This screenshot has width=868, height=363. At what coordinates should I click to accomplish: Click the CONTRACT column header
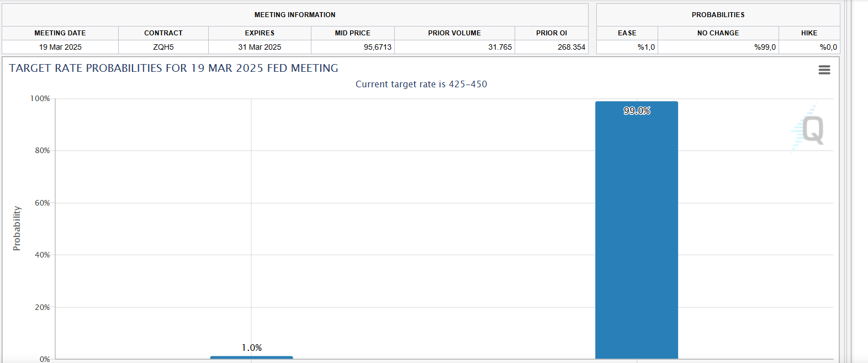(163, 33)
